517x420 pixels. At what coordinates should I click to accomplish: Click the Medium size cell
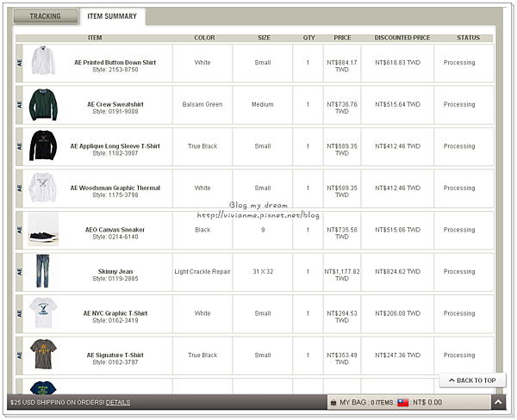[x=263, y=104]
